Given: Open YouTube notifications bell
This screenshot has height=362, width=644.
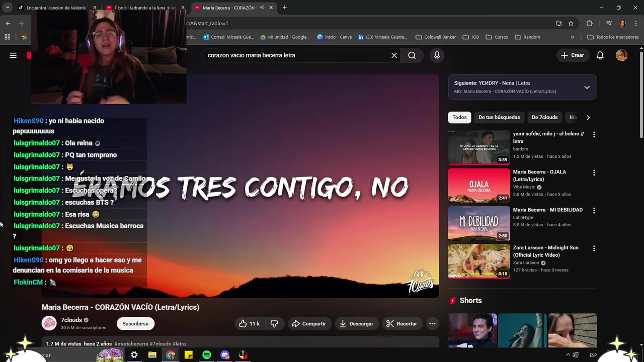Looking at the screenshot, I should 600,55.
